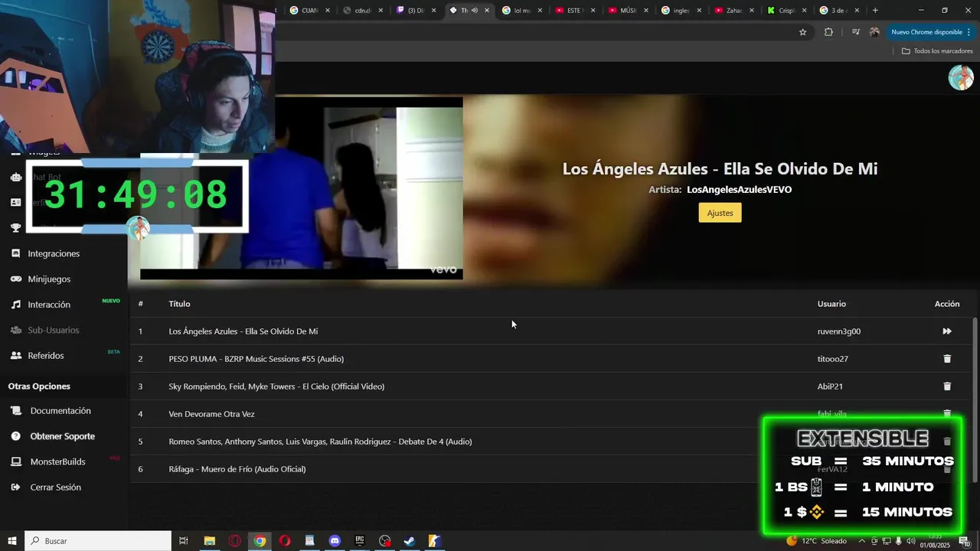Screen dimensions: 980x551
Task: Click the Obtener Soporte question mark icon
Action: coord(15,436)
